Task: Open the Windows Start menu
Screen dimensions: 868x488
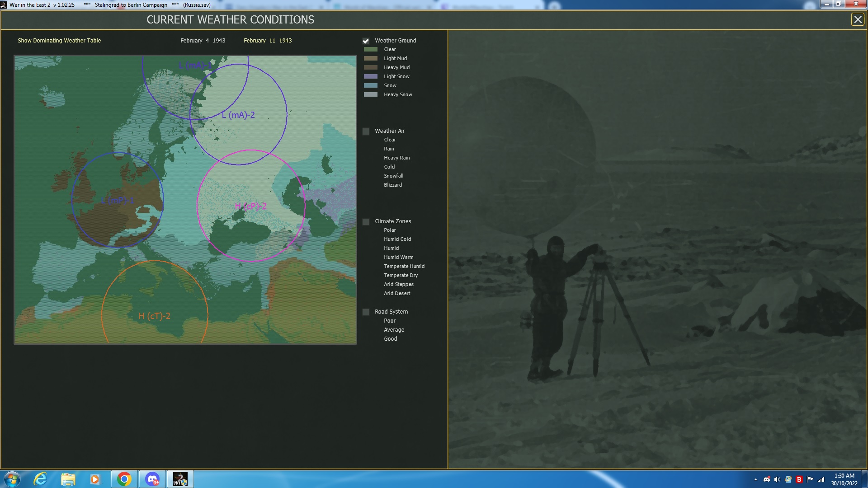Action: 12,479
